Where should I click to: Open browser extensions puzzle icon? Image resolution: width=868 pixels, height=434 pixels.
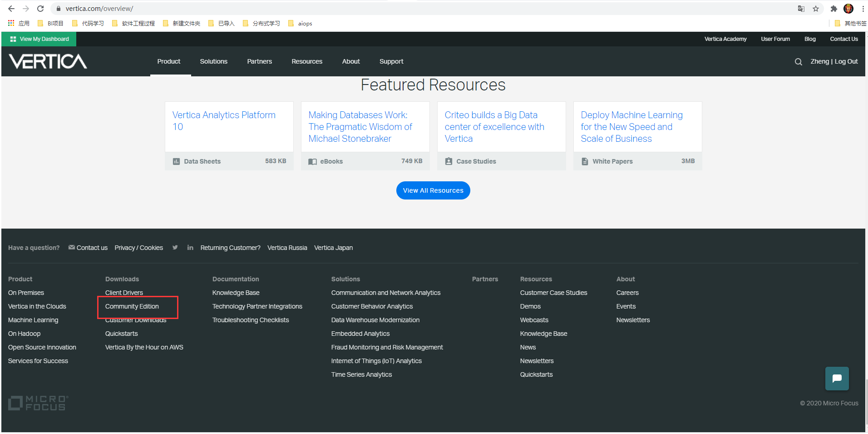click(x=833, y=9)
